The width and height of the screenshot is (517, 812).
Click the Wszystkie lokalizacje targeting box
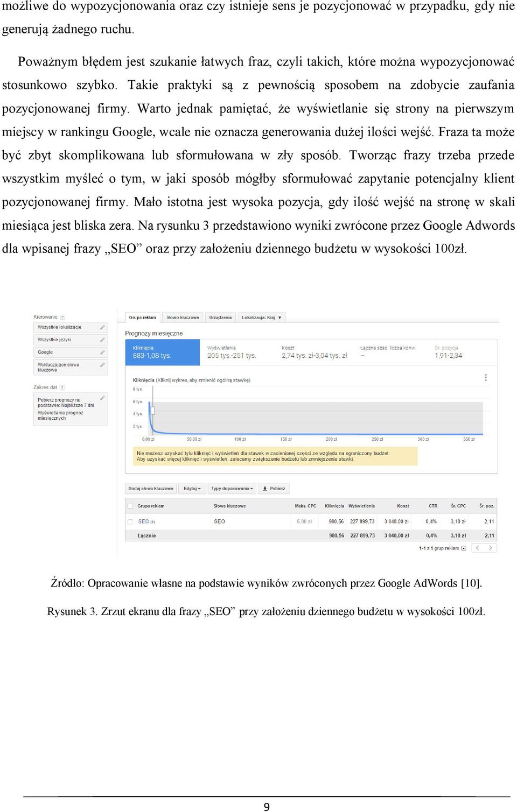[x=71, y=327]
